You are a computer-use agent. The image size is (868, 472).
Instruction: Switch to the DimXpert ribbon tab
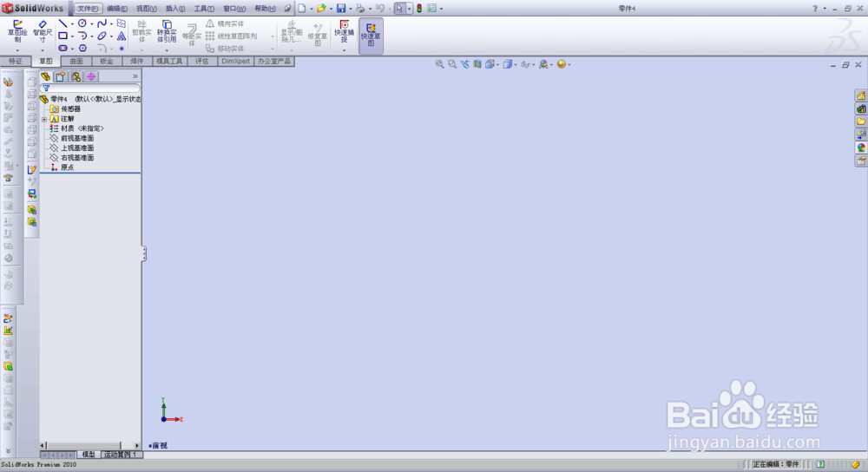(x=236, y=61)
